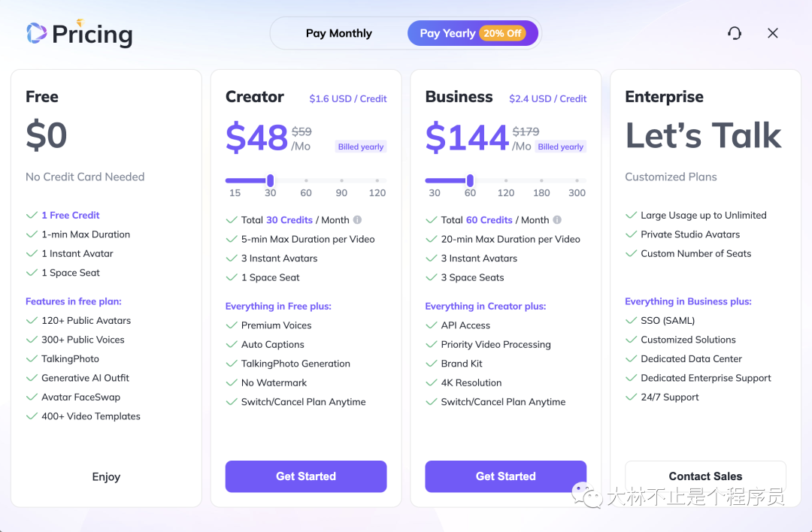Set Business slider to 300 credits stop
The image size is (812, 532).
coord(577,180)
